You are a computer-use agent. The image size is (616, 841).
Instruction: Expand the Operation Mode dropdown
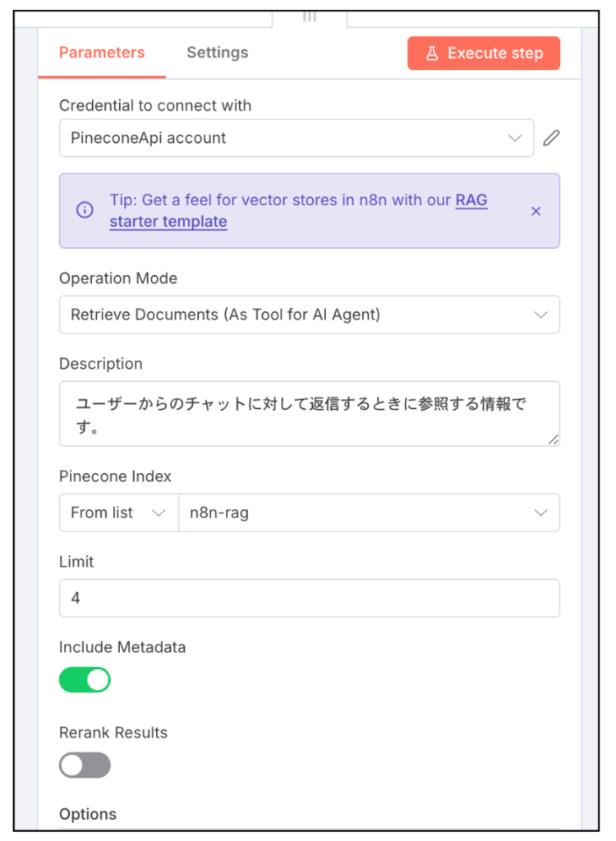tap(309, 315)
